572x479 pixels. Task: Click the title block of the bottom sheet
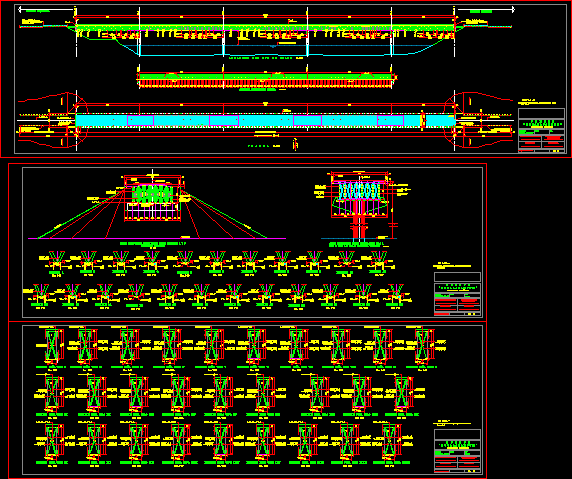click(x=457, y=451)
